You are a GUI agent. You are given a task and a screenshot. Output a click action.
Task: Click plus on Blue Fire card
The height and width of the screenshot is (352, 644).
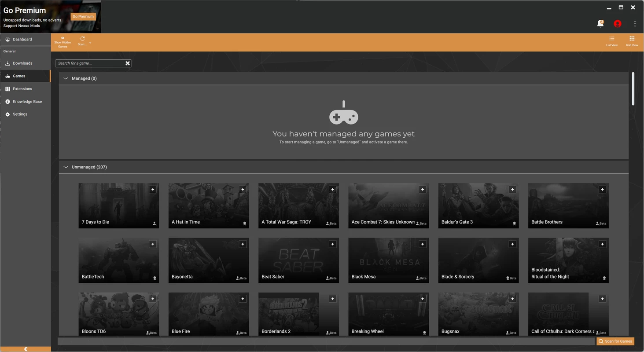tap(243, 299)
